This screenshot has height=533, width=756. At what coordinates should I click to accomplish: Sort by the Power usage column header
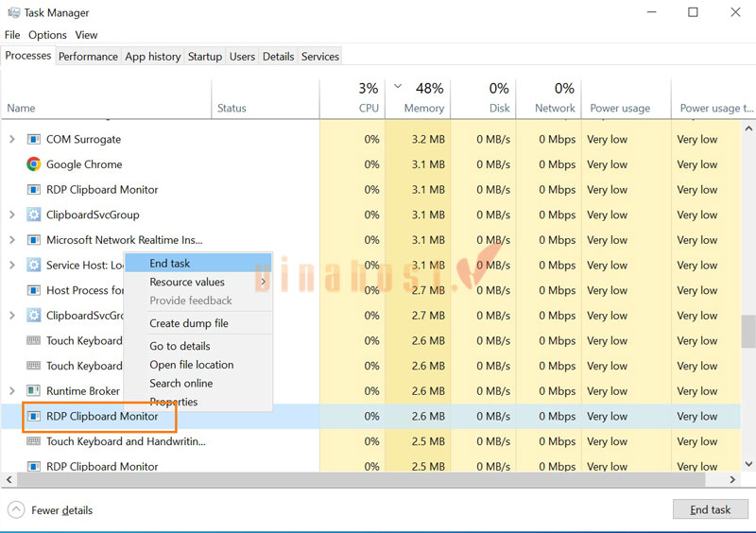tap(627, 99)
